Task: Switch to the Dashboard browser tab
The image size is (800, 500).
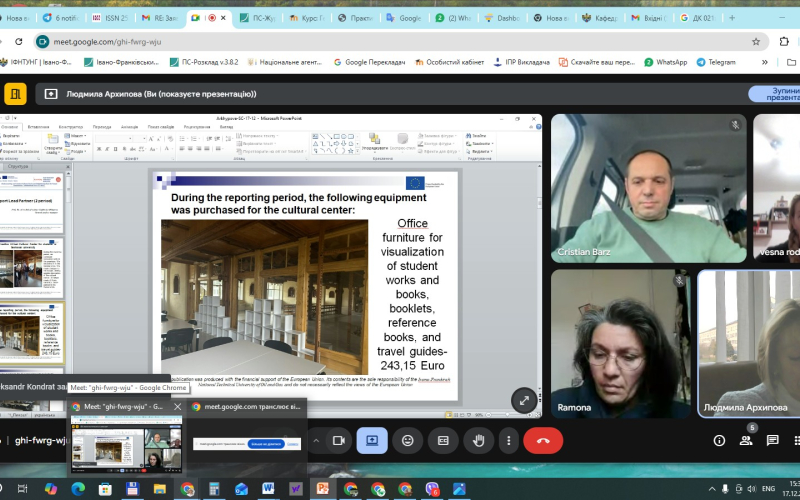Action: click(x=505, y=18)
